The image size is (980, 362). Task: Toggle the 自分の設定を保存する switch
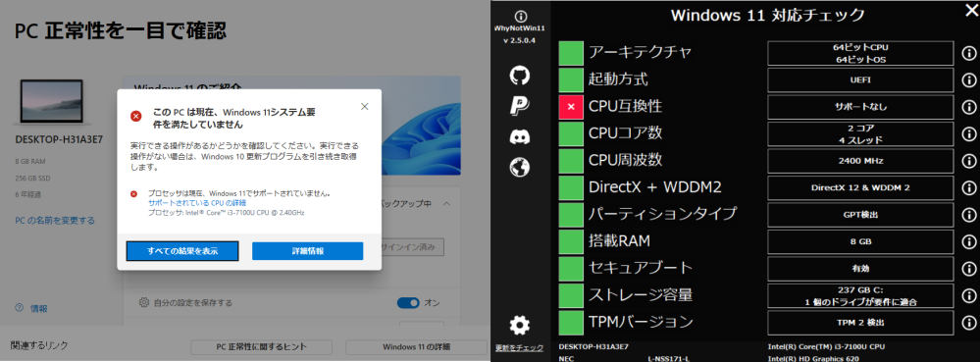click(x=408, y=302)
